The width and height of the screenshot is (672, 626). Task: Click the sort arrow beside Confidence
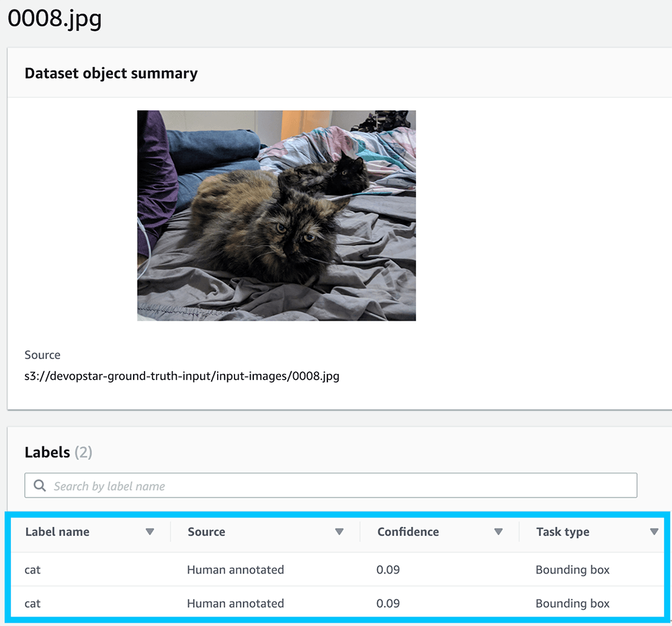pyautogui.click(x=498, y=532)
